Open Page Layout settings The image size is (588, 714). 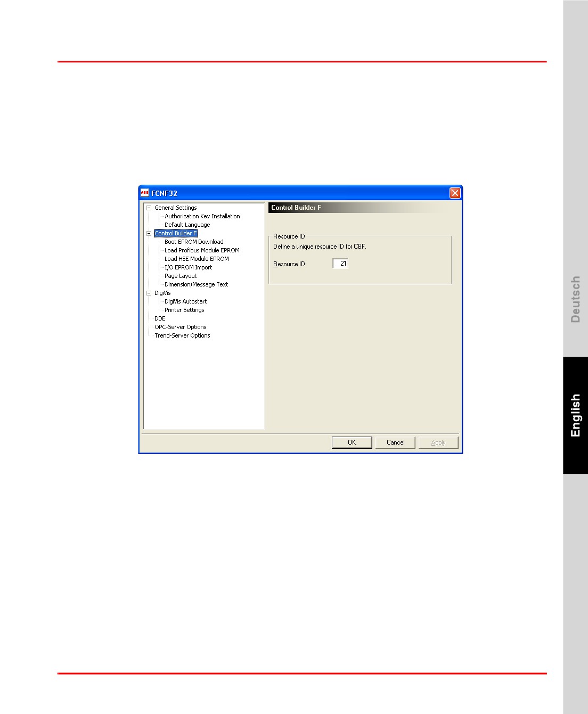[181, 276]
